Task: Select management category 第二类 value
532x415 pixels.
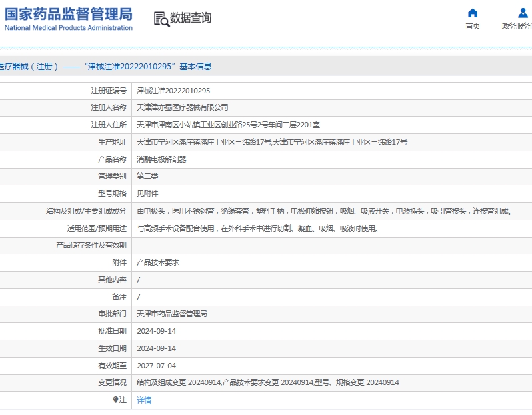Action: click(147, 176)
